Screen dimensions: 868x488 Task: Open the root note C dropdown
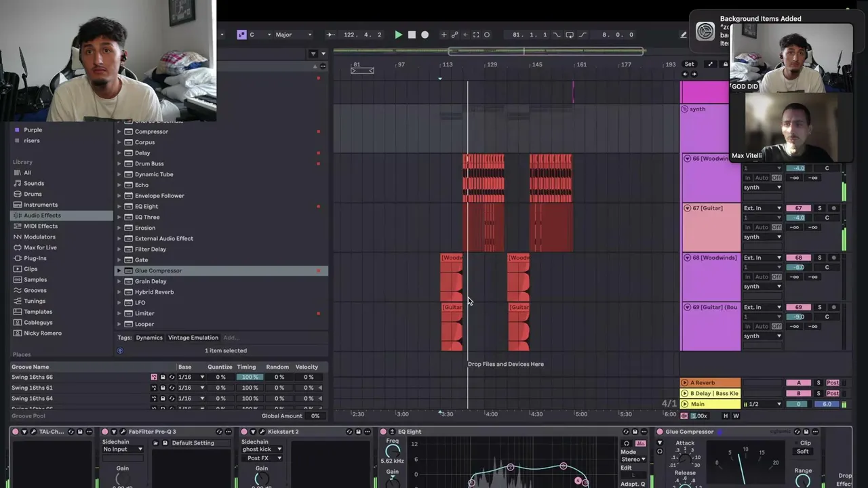click(x=260, y=35)
